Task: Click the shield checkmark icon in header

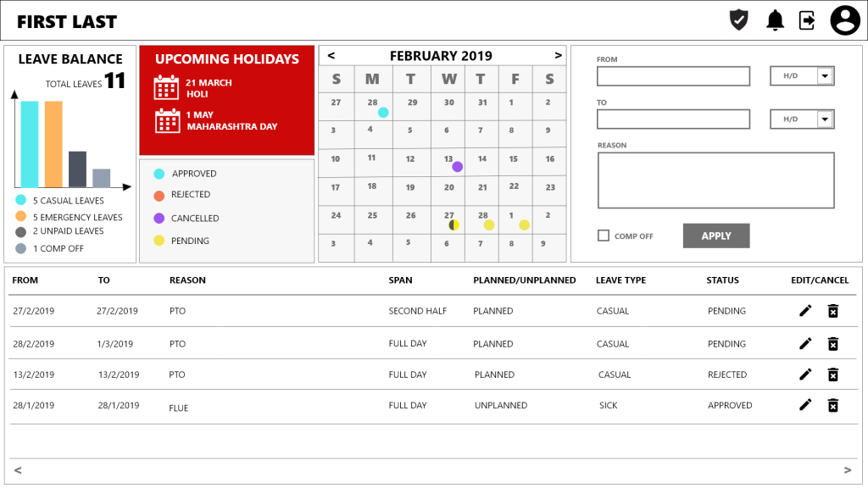Action: (738, 20)
